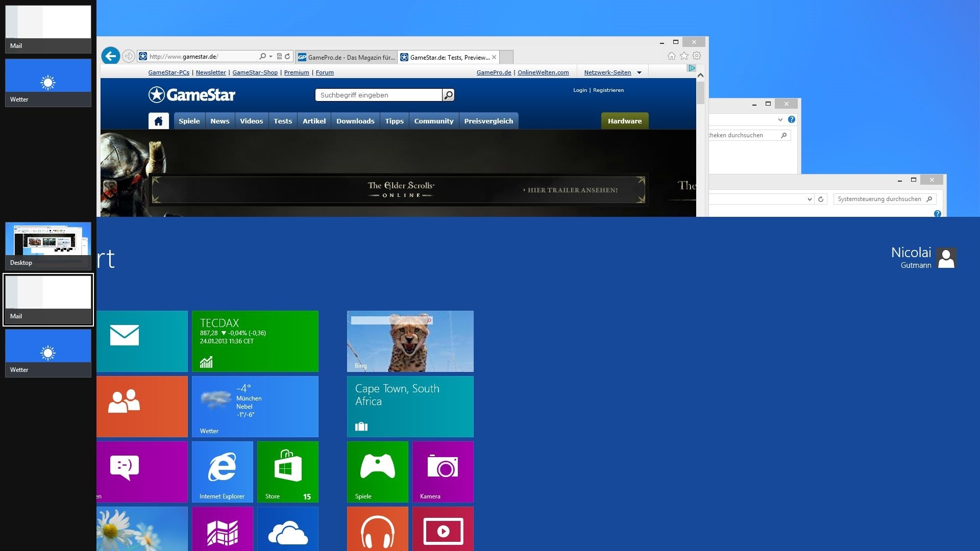Click the back navigation arrow in Internet Explorer
The width and height of the screenshot is (980, 551).
point(111,56)
